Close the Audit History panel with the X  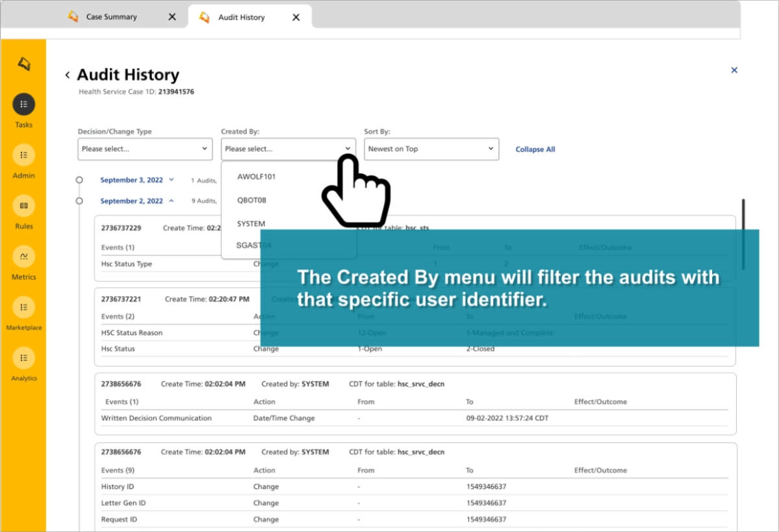click(x=734, y=70)
